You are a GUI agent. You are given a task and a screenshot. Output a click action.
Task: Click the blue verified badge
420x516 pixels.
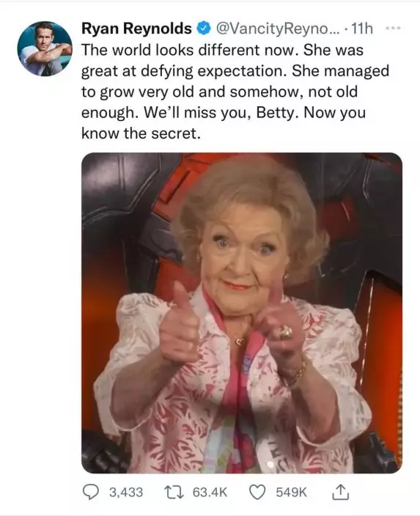click(x=204, y=29)
